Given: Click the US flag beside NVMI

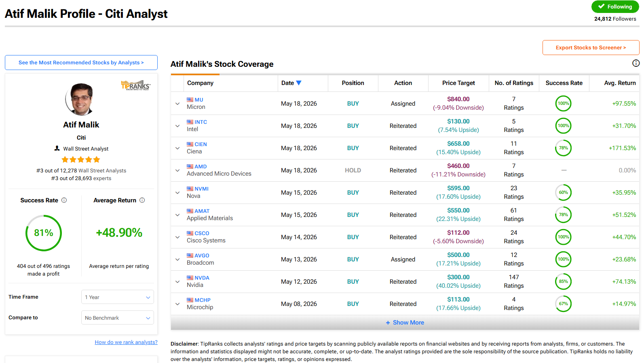Looking at the screenshot, I should pyautogui.click(x=190, y=189).
